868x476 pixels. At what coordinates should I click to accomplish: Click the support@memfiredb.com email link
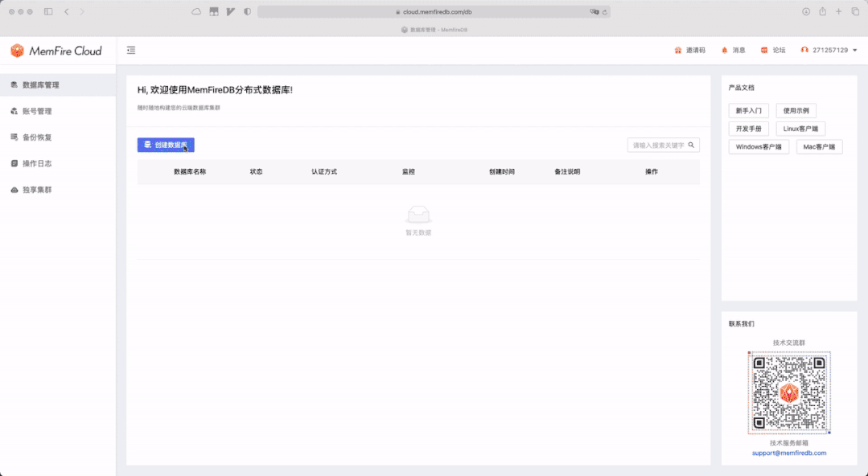point(789,453)
